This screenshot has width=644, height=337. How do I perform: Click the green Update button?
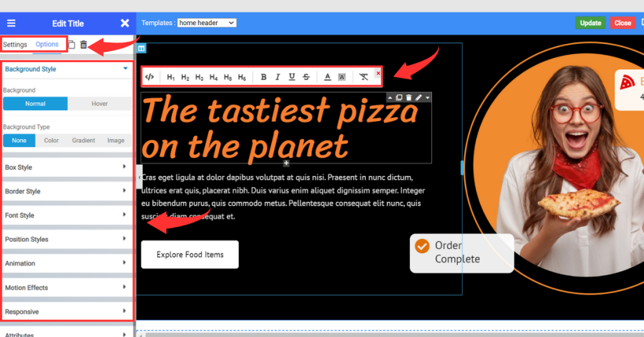[x=590, y=23]
